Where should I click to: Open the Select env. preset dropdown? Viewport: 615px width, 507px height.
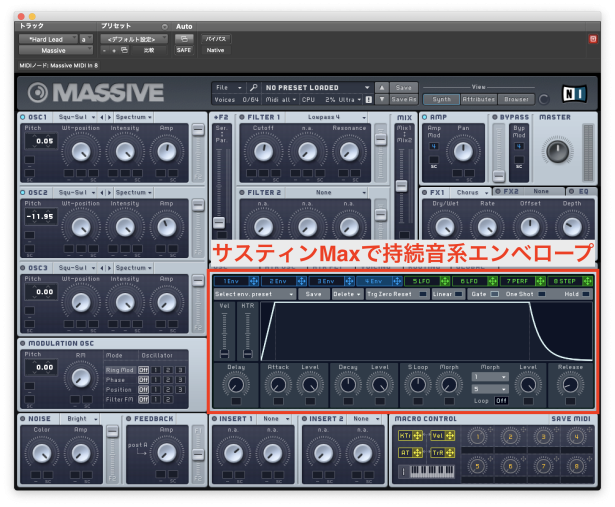point(240,295)
